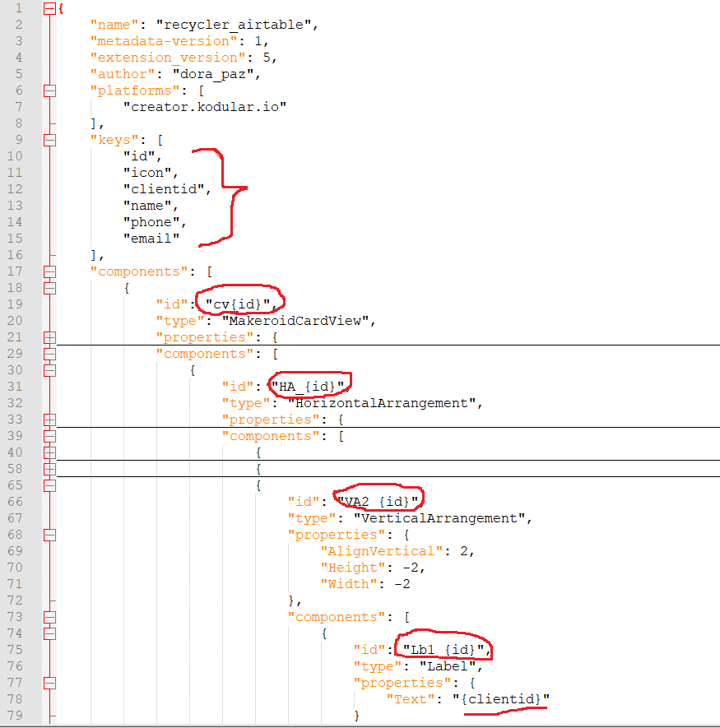Click the "Text" property key
This screenshot has height=728, width=720.
pos(410,699)
